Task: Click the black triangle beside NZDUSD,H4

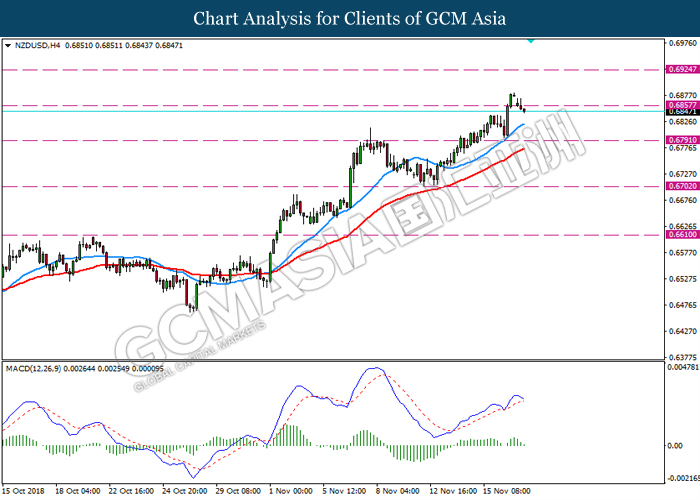Action: tap(8, 46)
